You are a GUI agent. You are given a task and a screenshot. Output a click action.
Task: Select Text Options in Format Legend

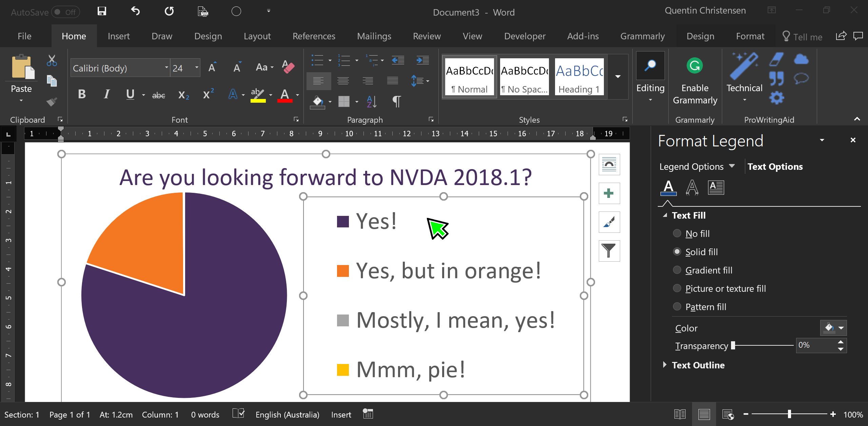point(775,166)
